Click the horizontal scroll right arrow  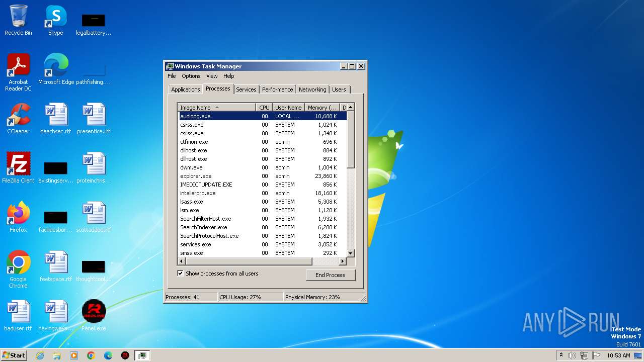pos(343,261)
